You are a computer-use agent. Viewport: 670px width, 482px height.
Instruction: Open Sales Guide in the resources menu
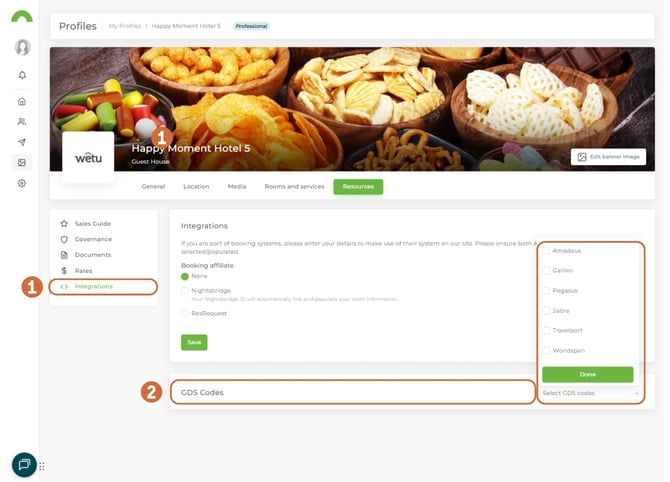(x=93, y=223)
